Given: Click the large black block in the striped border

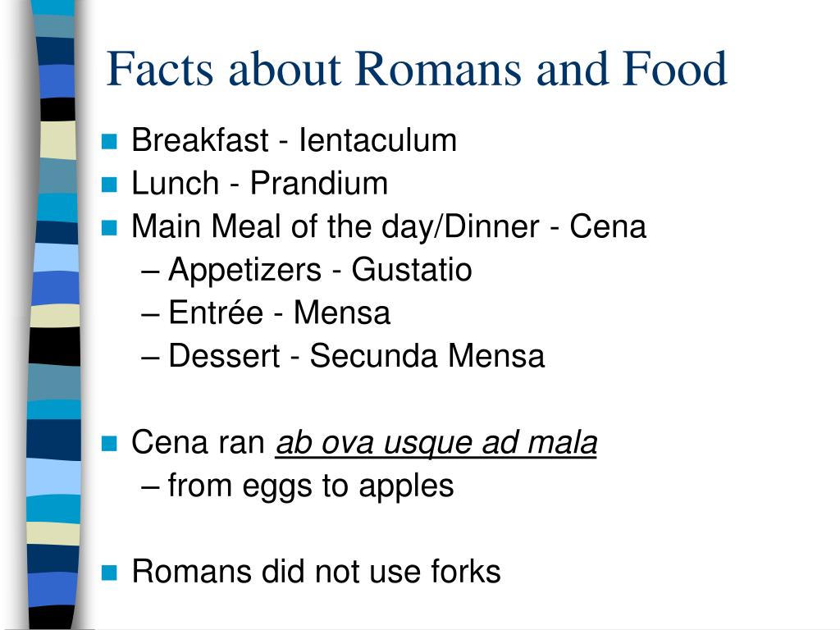Looking at the screenshot, I should click(x=55, y=346).
